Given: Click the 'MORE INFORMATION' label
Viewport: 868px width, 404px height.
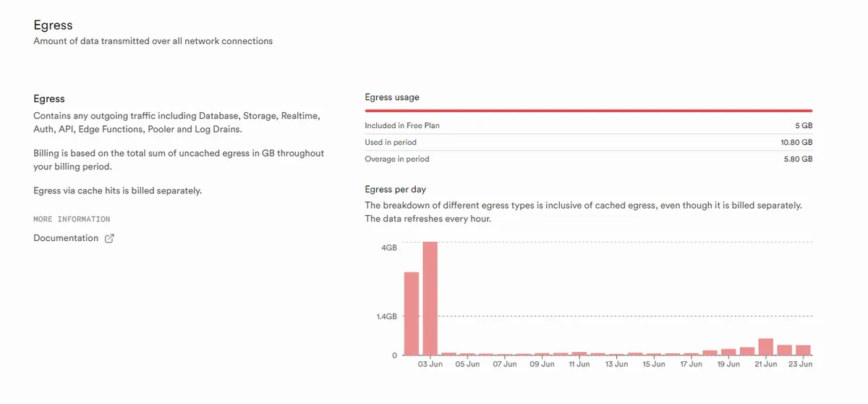Looking at the screenshot, I should coord(72,219).
